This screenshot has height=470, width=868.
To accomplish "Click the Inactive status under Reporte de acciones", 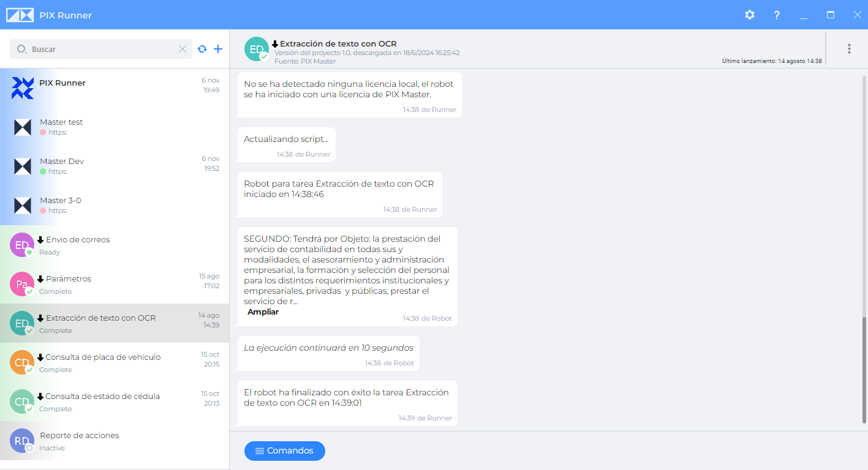I will 52,448.
